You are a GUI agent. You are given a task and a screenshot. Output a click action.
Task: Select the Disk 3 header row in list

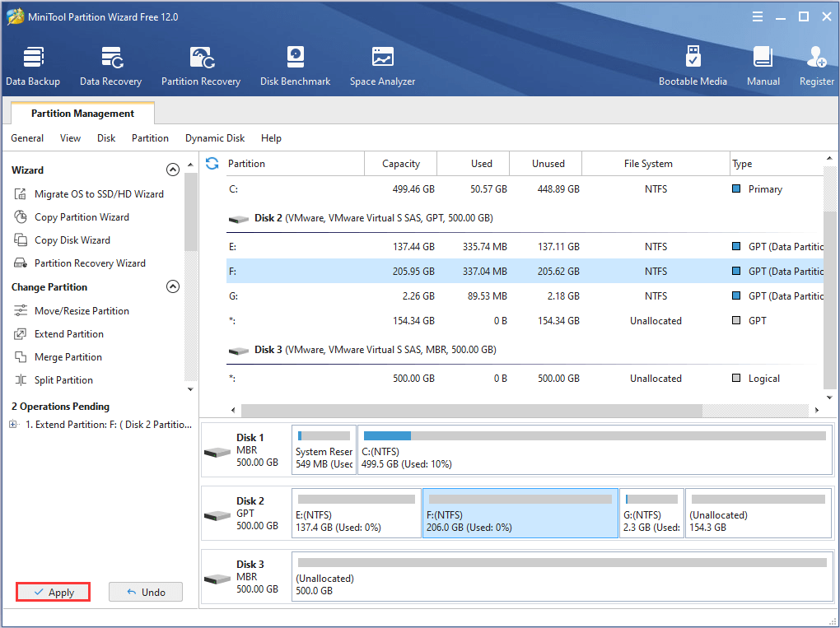tap(525, 350)
